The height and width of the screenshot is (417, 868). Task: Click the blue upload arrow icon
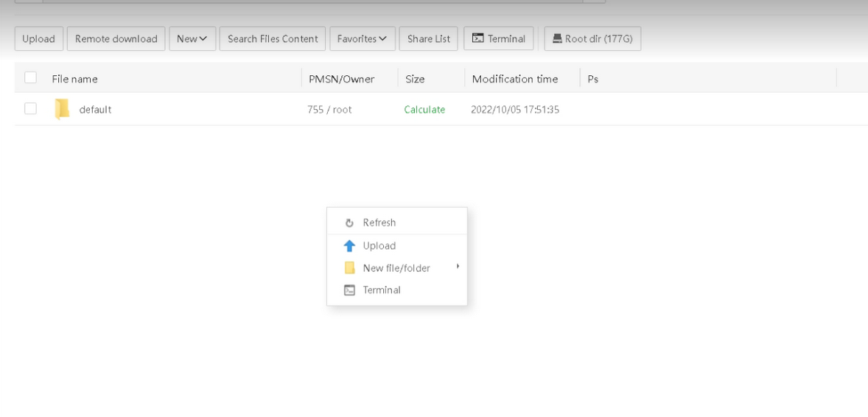(x=349, y=246)
